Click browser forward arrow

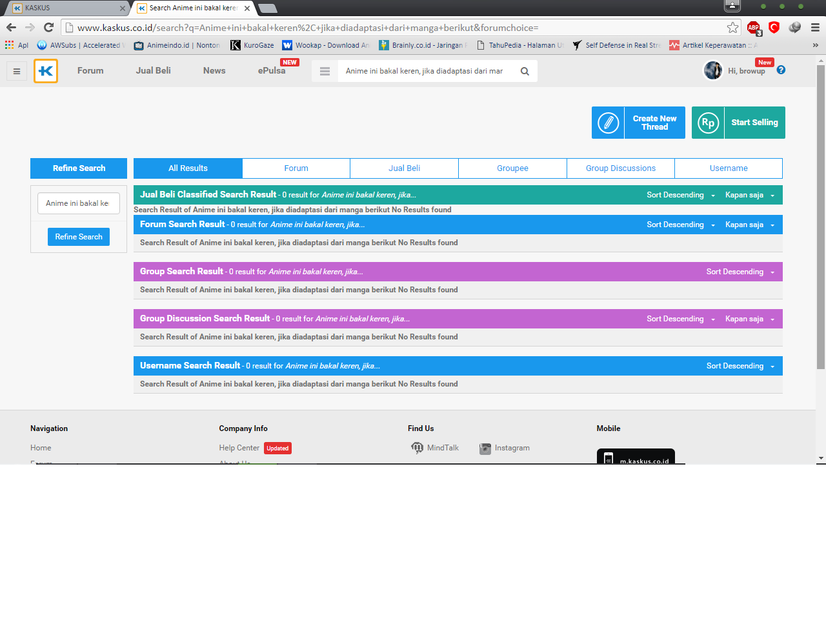(30, 27)
